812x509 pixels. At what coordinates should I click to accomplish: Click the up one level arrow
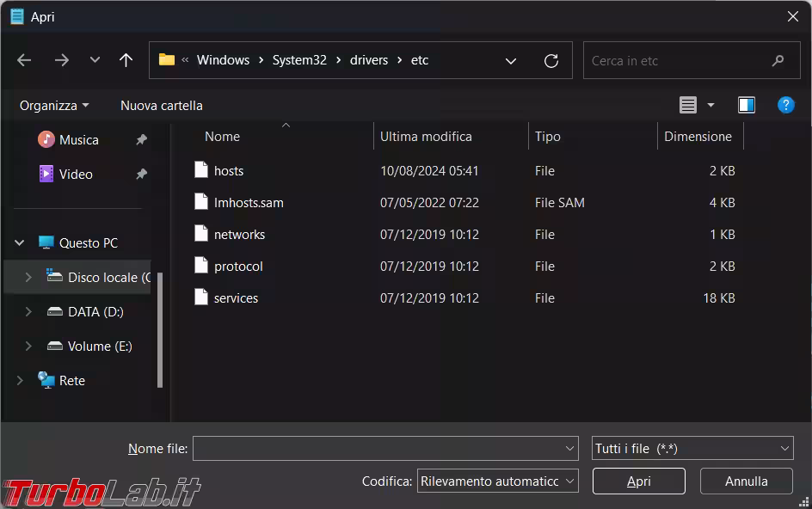(x=126, y=60)
